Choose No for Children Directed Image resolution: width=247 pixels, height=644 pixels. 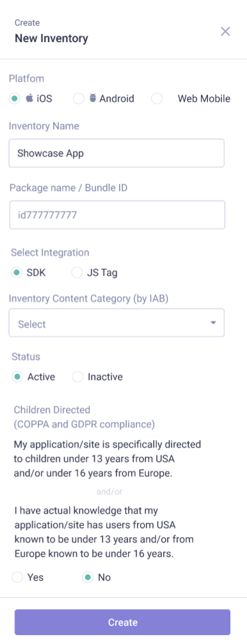[x=88, y=577]
